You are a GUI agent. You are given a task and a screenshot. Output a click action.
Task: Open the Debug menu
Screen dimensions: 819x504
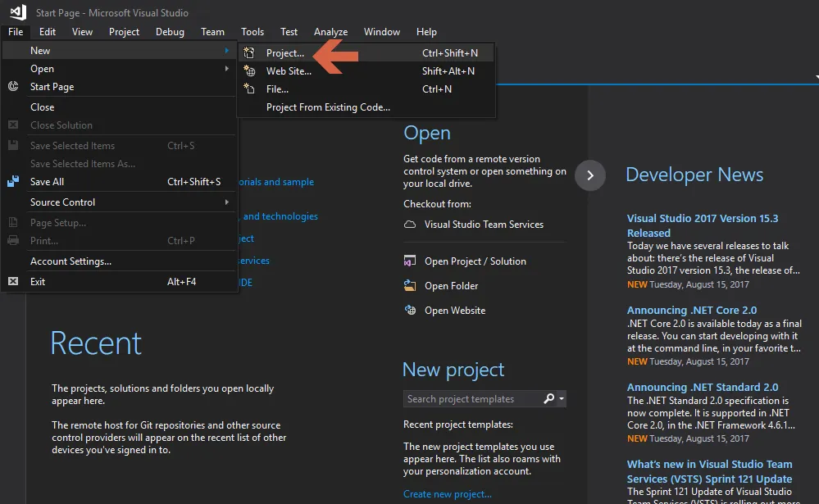[170, 32]
